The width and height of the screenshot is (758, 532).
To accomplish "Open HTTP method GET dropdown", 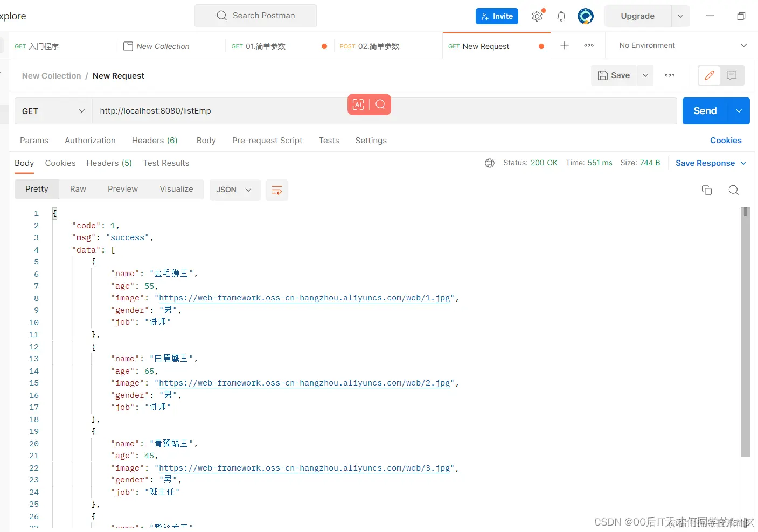I will (53, 111).
